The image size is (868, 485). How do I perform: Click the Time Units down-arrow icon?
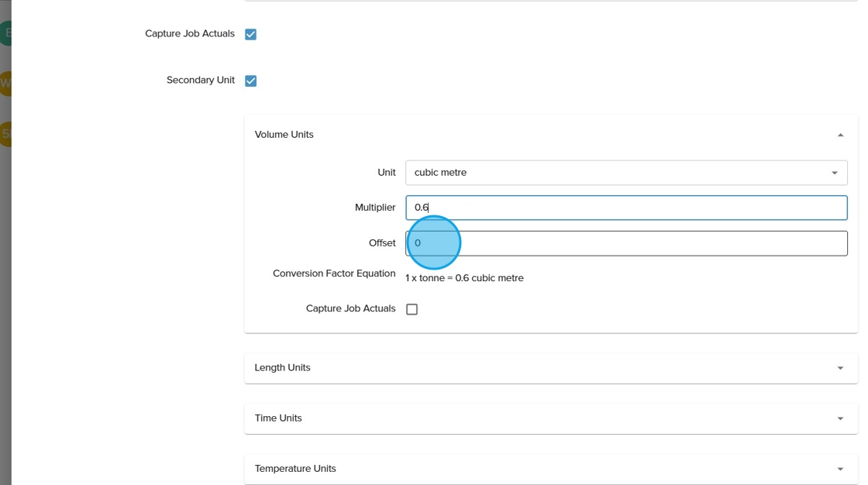click(840, 418)
